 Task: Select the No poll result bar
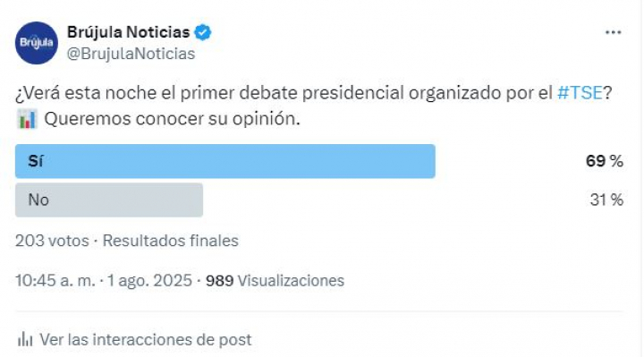109,200
